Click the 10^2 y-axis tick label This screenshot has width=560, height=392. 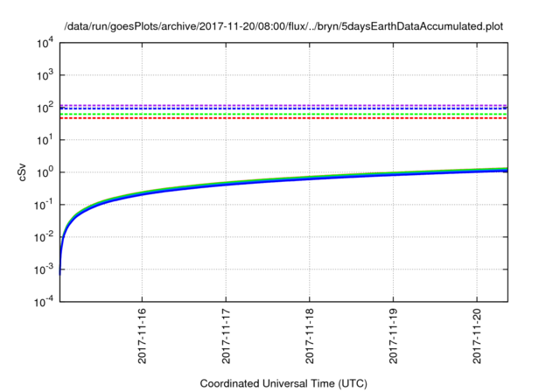click(x=45, y=108)
